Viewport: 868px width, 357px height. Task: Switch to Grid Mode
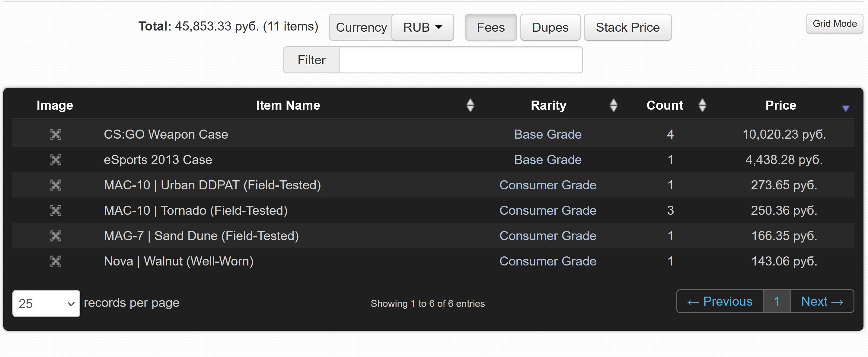(834, 24)
